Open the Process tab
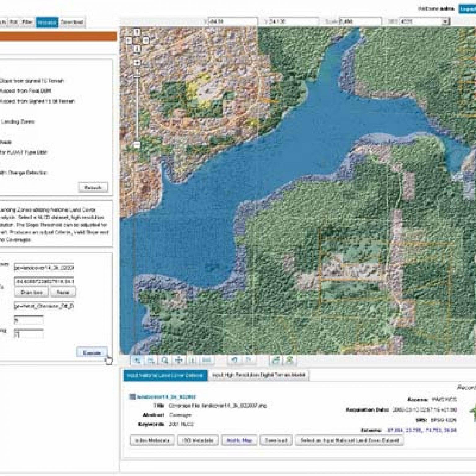This screenshot has width=476, height=476. [x=47, y=22]
